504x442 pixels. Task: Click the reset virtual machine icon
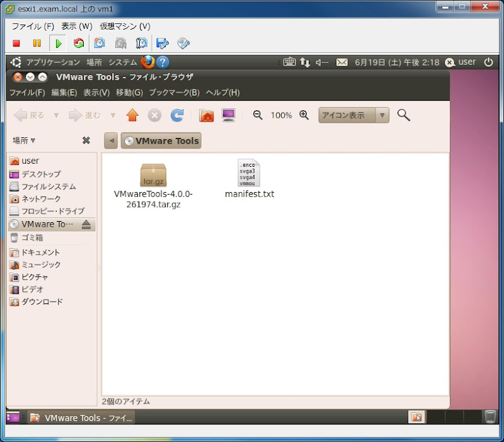pos(79,43)
